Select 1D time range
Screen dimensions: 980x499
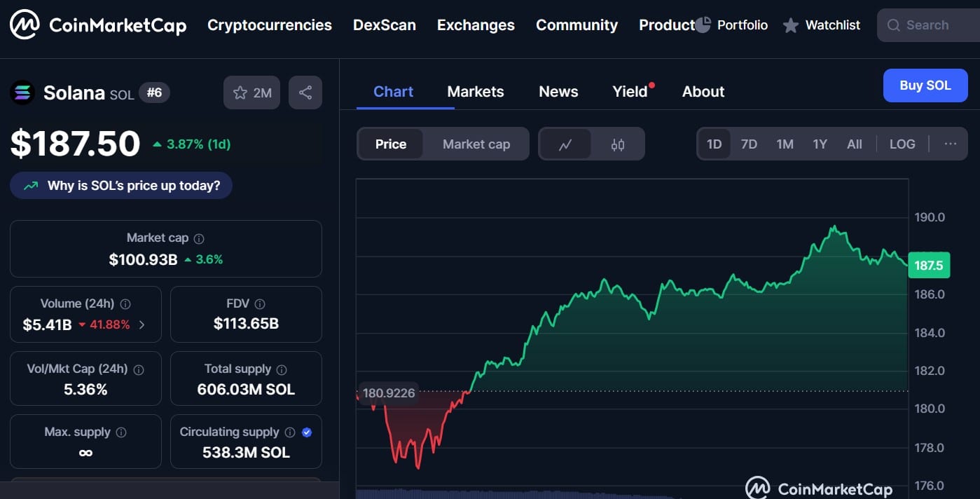pos(714,144)
